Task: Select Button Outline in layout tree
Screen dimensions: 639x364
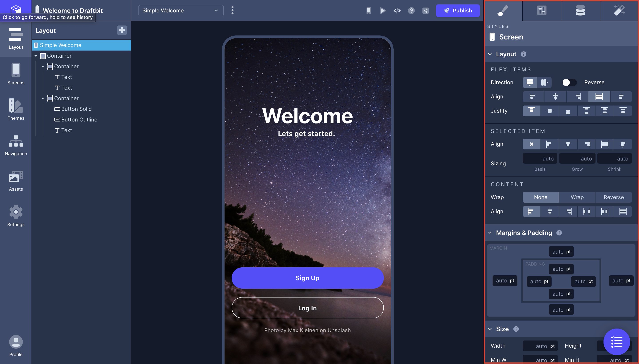Action: click(79, 119)
